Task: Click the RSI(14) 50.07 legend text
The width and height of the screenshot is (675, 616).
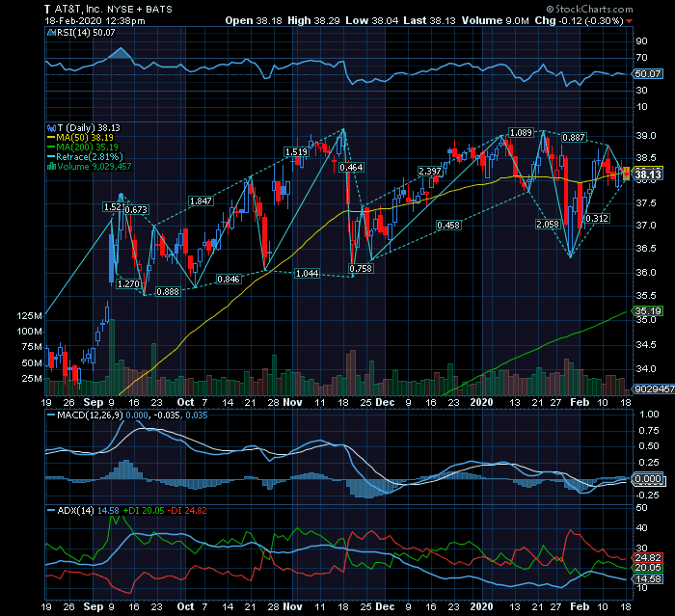Action: (x=86, y=33)
